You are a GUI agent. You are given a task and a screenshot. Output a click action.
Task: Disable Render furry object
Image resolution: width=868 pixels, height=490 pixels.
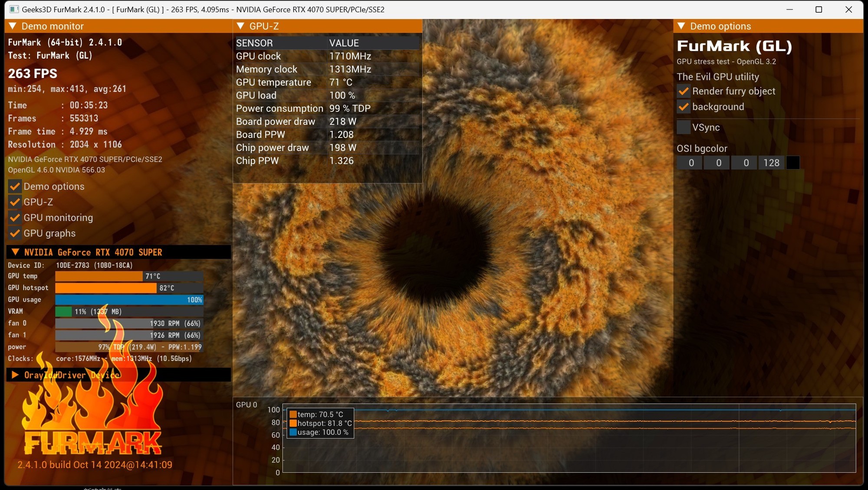pyautogui.click(x=684, y=91)
